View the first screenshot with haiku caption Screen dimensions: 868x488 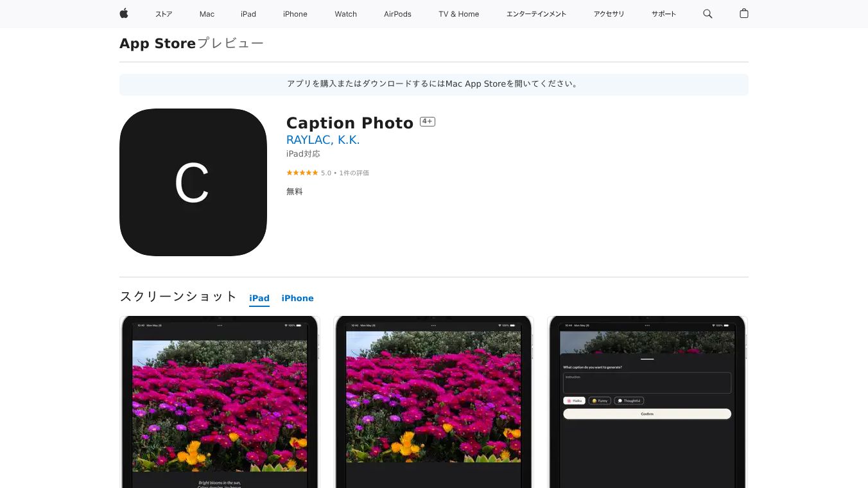(x=220, y=402)
